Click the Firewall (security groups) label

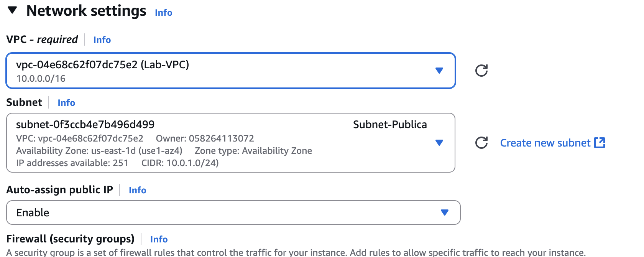point(71,239)
